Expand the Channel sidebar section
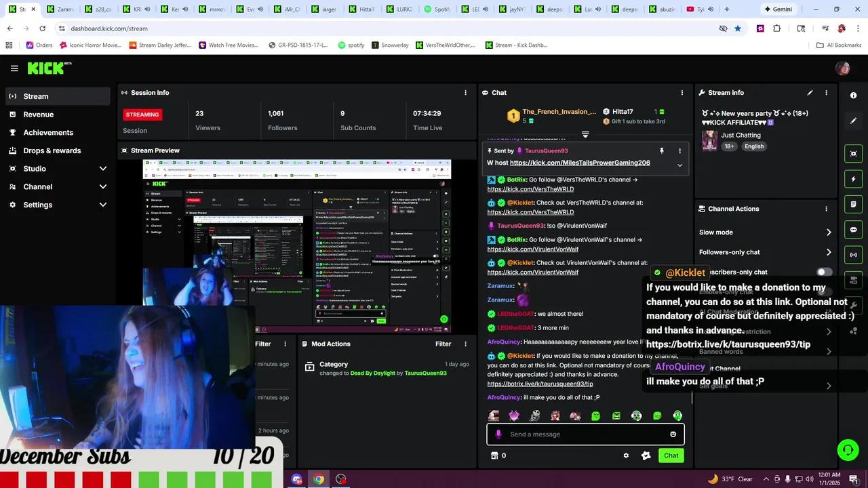The image size is (868, 488). [103, 187]
